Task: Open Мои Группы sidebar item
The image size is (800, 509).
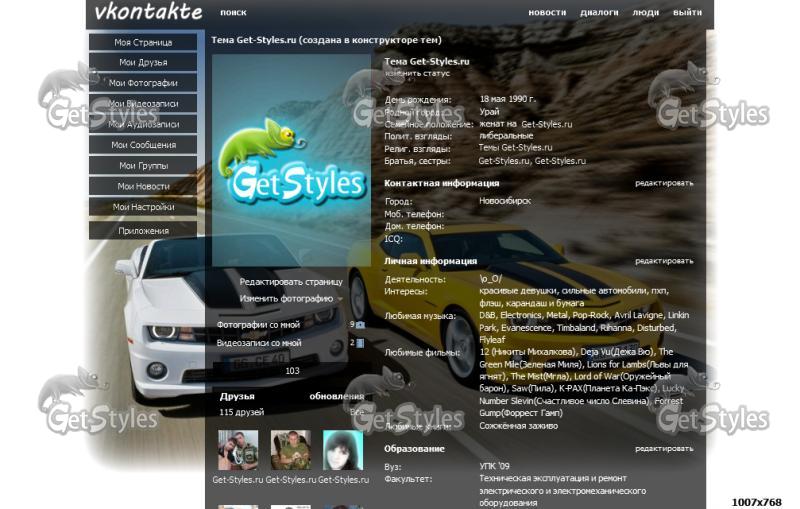Action: click(x=143, y=166)
